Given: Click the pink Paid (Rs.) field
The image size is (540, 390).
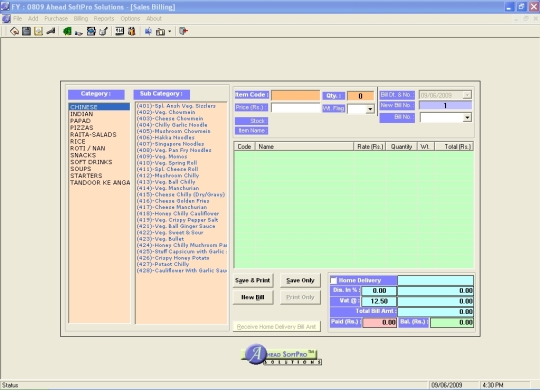Looking at the screenshot, I should [380, 322].
